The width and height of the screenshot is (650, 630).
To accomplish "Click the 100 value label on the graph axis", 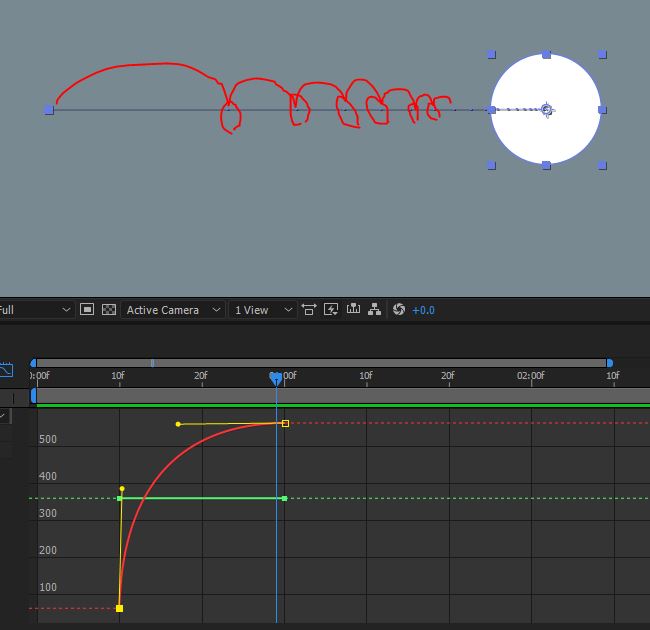I will pyautogui.click(x=48, y=587).
